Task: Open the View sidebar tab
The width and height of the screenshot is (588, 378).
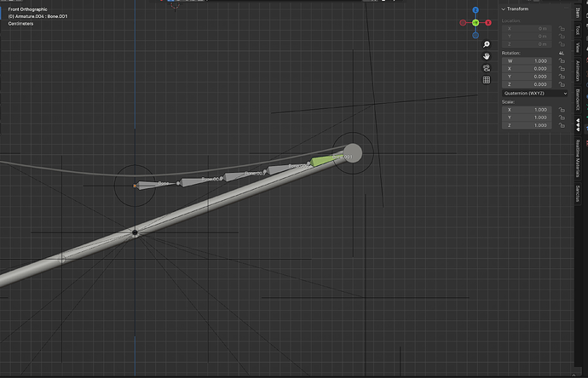Action: click(x=578, y=48)
